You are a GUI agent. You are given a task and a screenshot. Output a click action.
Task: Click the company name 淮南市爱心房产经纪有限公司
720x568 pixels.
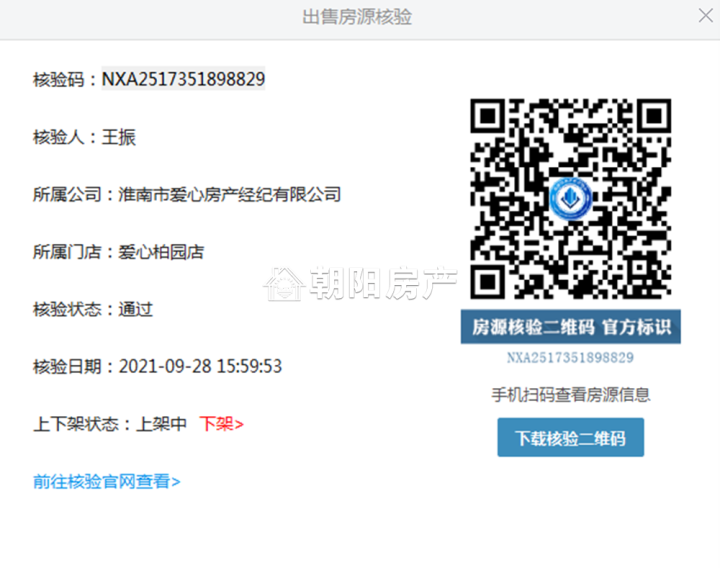click(x=230, y=194)
